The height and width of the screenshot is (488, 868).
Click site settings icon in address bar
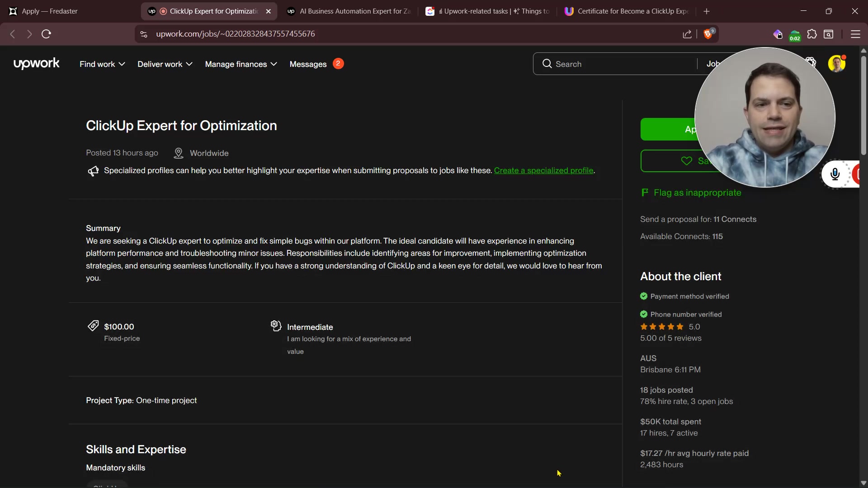[144, 34]
